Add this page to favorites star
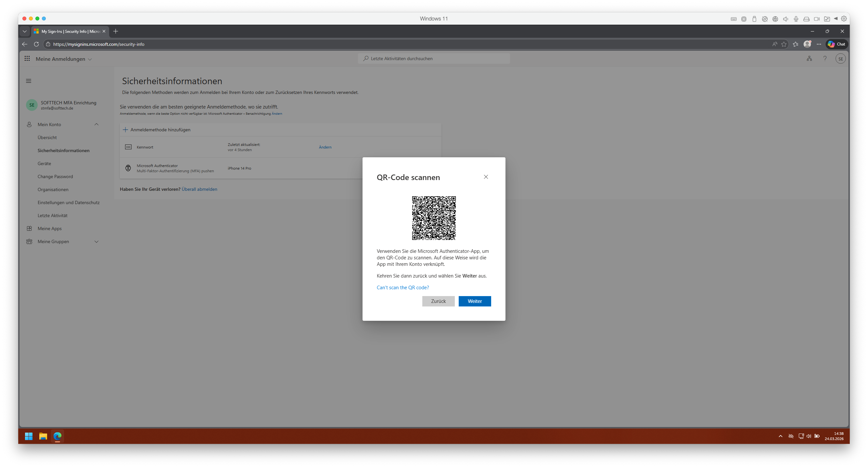 point(784,44)
